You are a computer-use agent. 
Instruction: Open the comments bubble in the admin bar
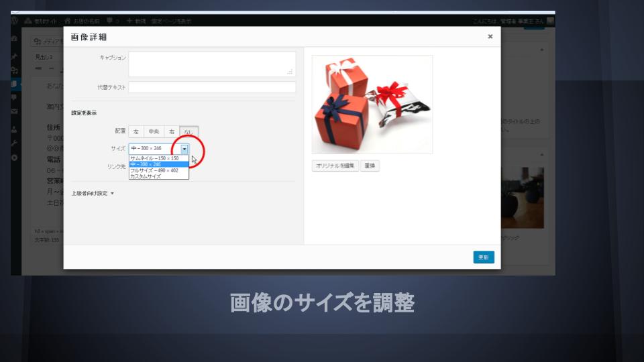coord(109,21)
